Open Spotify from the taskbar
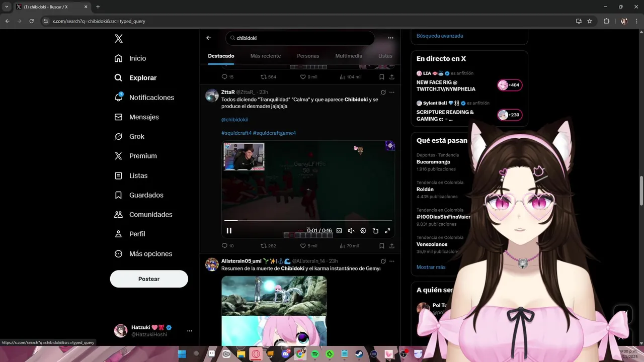 click(315, 354)
